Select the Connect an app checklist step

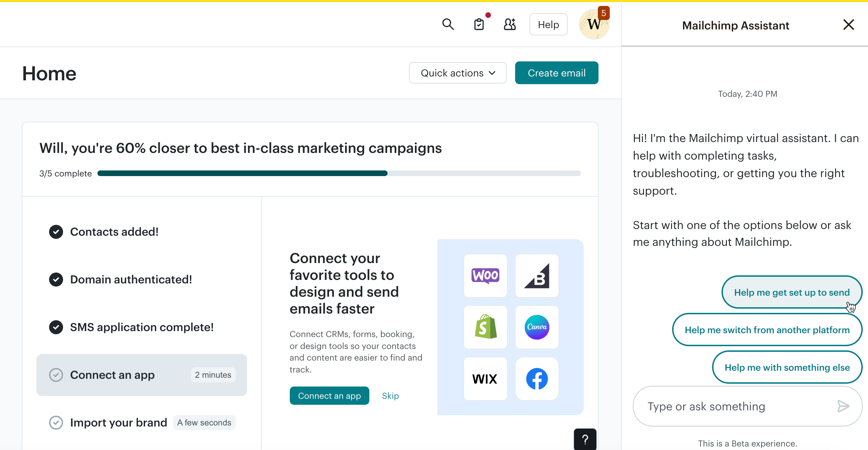pyautogui.click(x=142, y=375)
